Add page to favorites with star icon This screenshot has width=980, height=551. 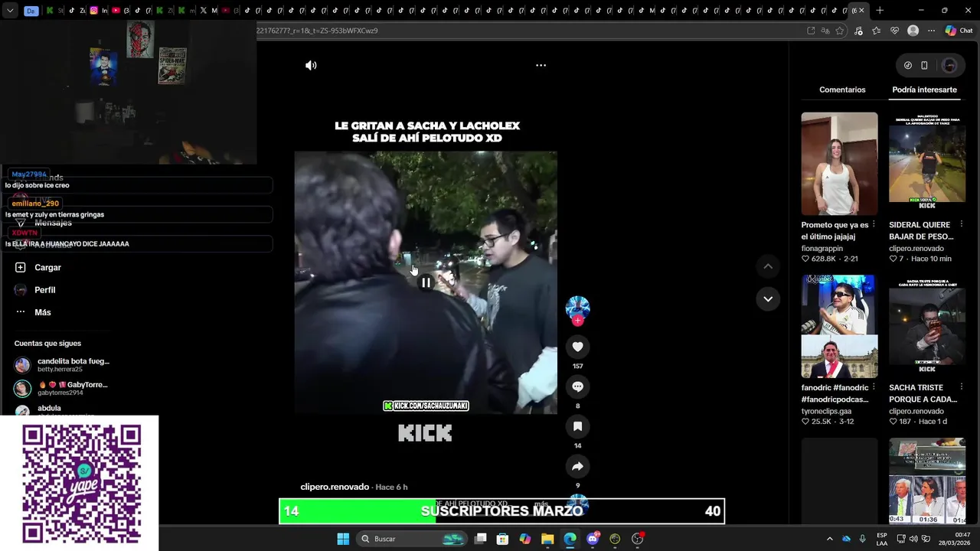click(840, 31)
